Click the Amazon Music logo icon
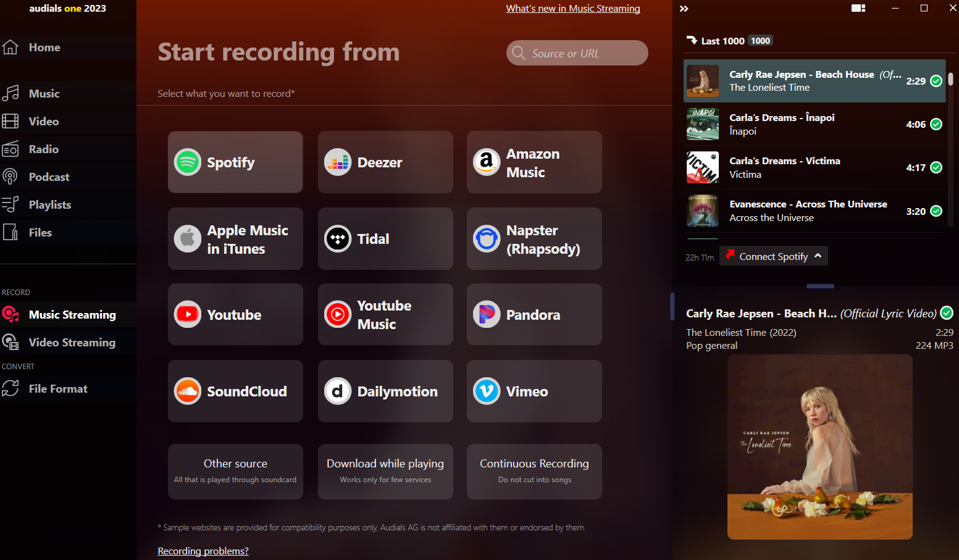The image size is (959, 560). pyautogui.click(x=487, y=162)
